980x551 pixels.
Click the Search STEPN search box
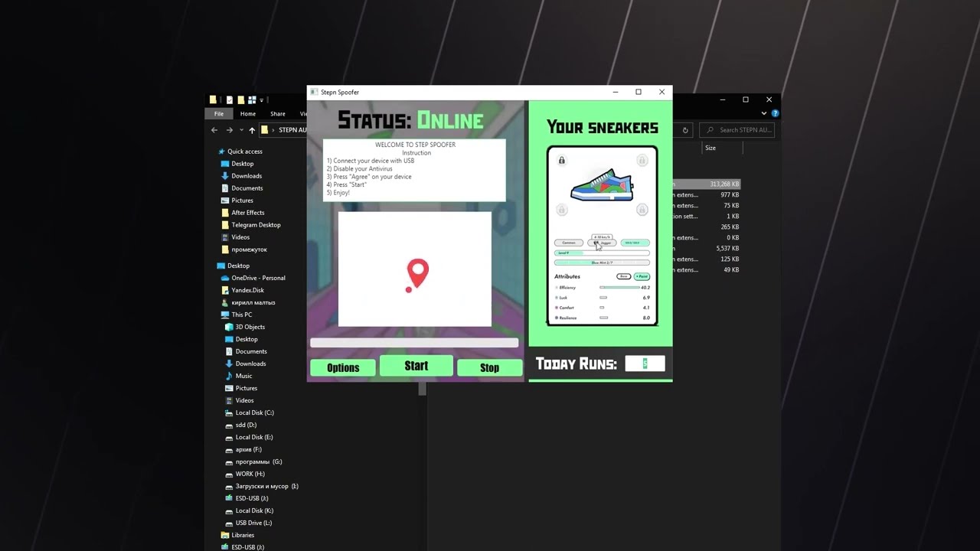pos(737,130)
